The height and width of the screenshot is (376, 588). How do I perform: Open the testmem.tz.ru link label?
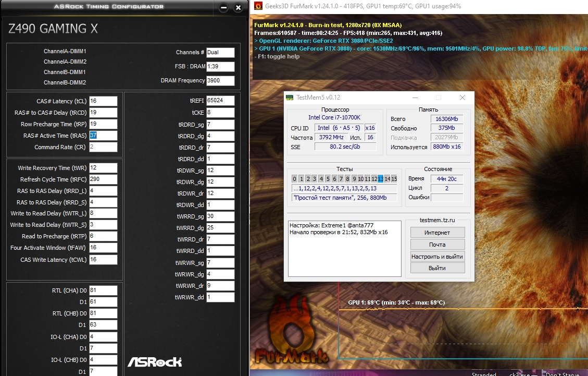click(x=437, y=220)
